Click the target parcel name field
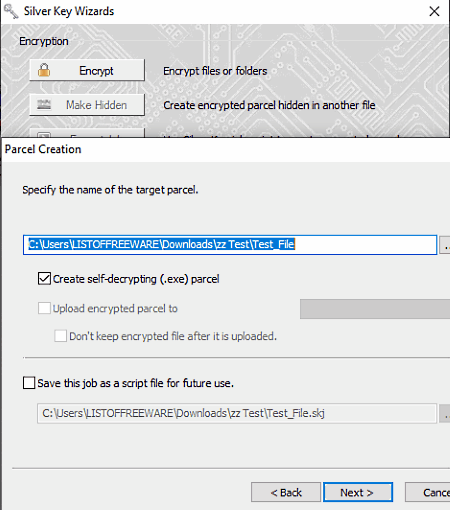This screenshot has width=450, height=510. (x=230, y=245)
